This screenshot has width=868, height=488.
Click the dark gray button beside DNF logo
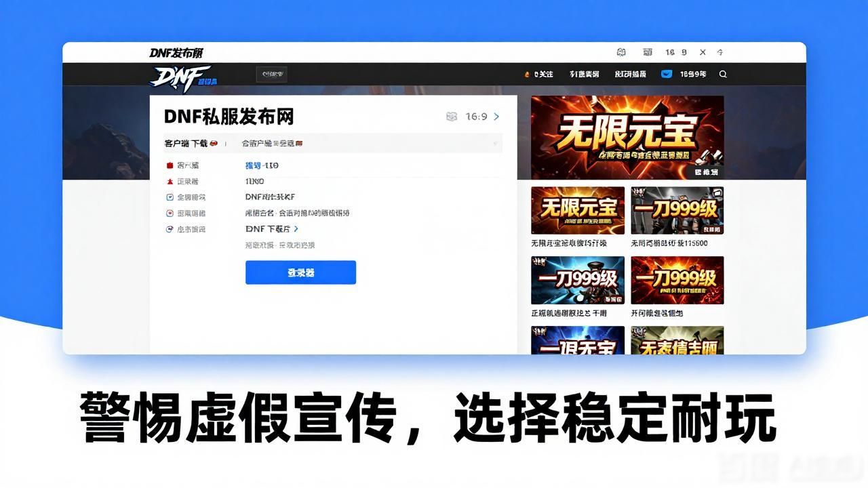point(271,75)
